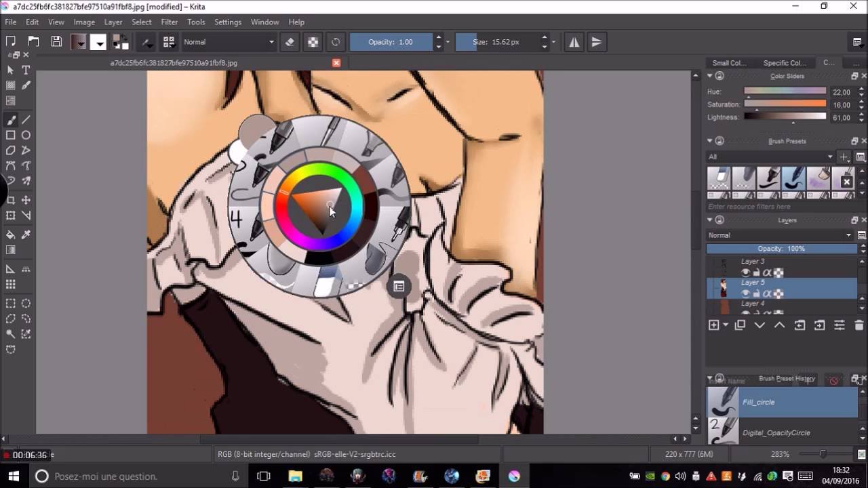Click the Lightness slider
This screenshot has width=868, height=488.
point(785,117)
